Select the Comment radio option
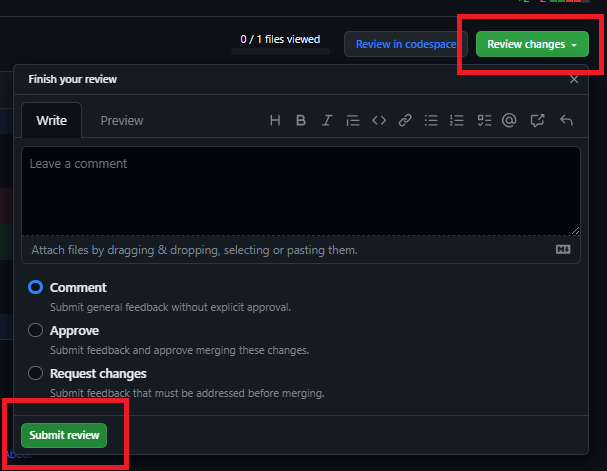Viewport: 607px width, 471px height. click(36, 287)
